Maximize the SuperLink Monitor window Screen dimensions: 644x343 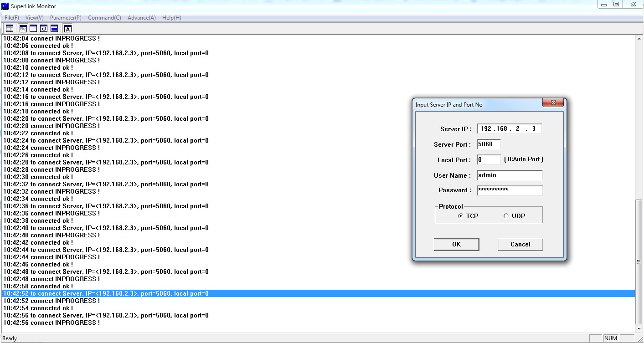pos(616,4)
